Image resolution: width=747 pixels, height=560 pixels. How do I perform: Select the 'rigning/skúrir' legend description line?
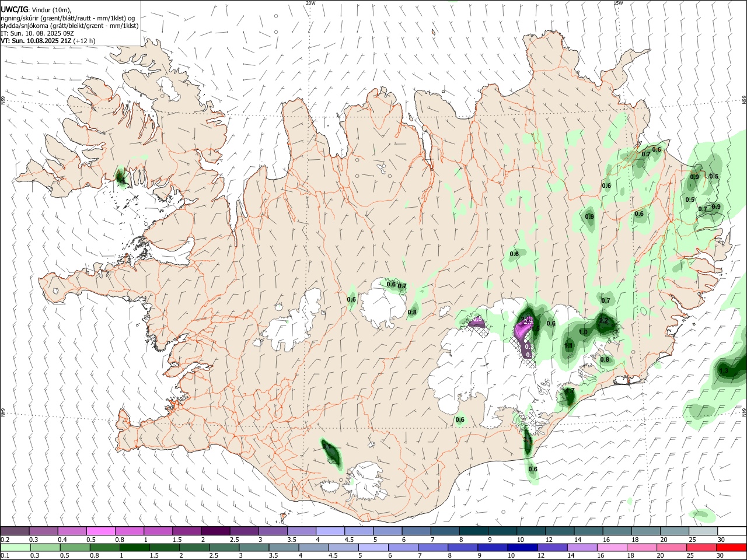coord(68,17)
